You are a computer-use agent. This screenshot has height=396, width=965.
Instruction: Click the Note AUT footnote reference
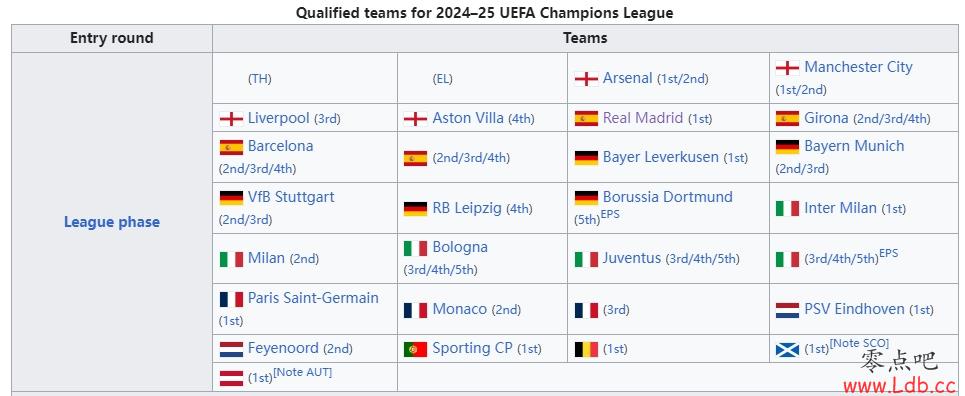coord(302,371)
